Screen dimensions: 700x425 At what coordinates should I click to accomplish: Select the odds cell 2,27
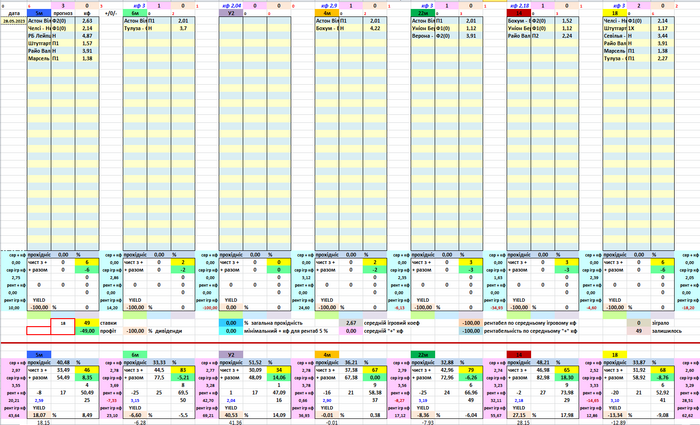click(663, 58)
